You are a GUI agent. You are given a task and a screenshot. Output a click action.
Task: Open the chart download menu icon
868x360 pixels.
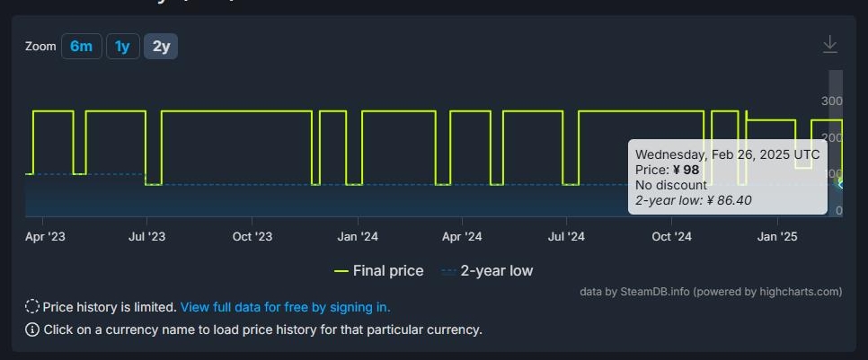(x=829, y=44)
